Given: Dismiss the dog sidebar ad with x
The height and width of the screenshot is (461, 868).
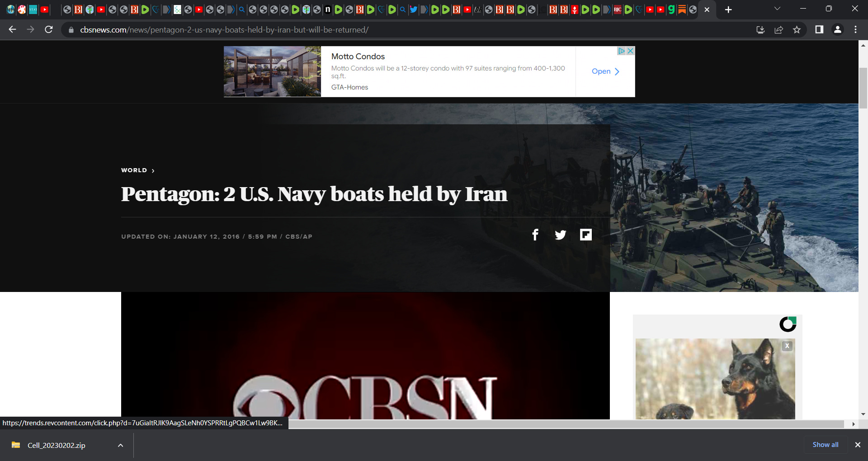Looking at the screenshot, I should (787, 346).
